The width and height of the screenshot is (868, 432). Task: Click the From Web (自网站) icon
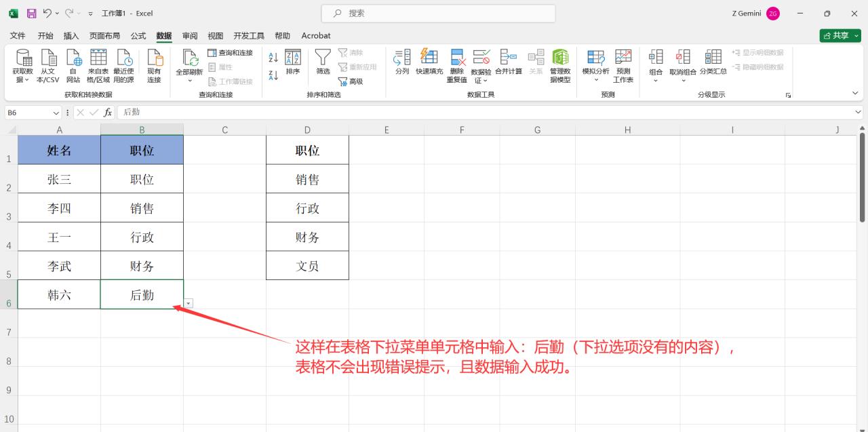click(73, 66)
